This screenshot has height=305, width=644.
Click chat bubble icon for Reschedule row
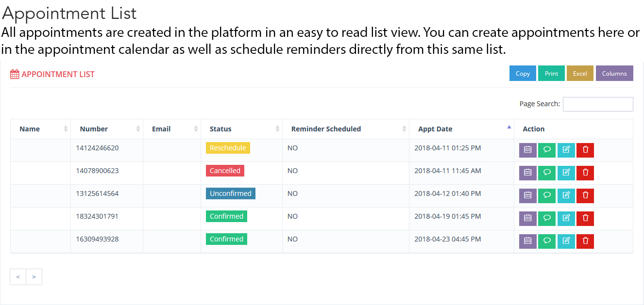546,150
